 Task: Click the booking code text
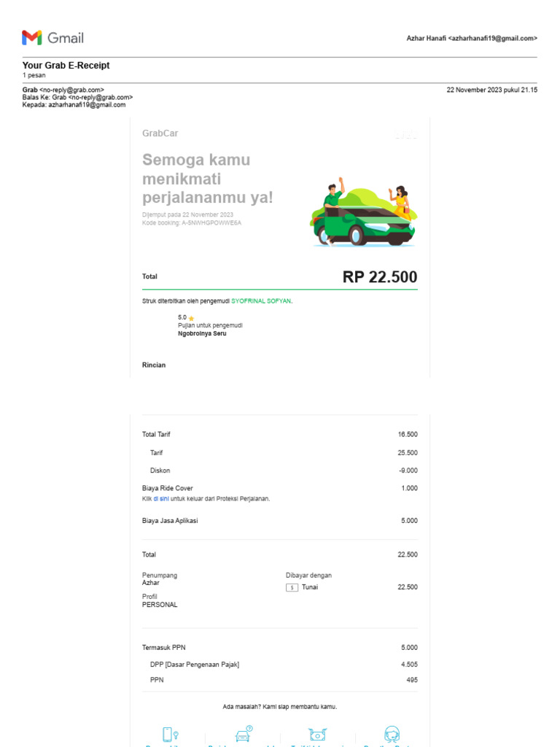pyautogui.click(x=191, y=223)
